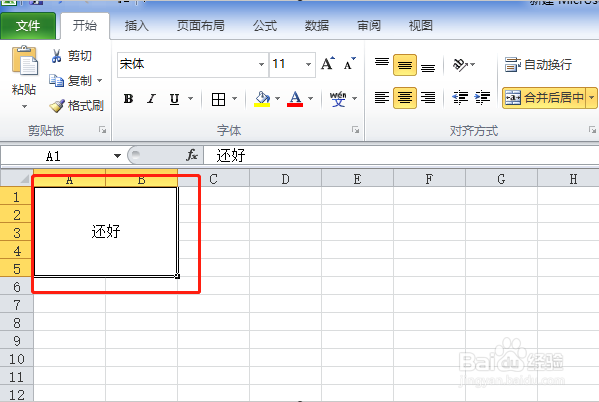The height and width of the screenshot is (402, 599).
Task: Expand the font name dropdown arrow
Action: (x=261, y=65)
